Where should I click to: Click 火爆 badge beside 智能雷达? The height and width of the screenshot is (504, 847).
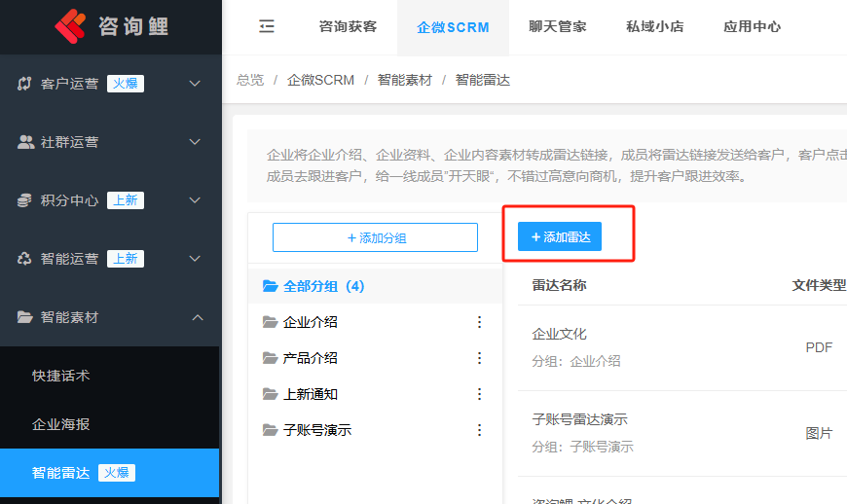point(117,473)
